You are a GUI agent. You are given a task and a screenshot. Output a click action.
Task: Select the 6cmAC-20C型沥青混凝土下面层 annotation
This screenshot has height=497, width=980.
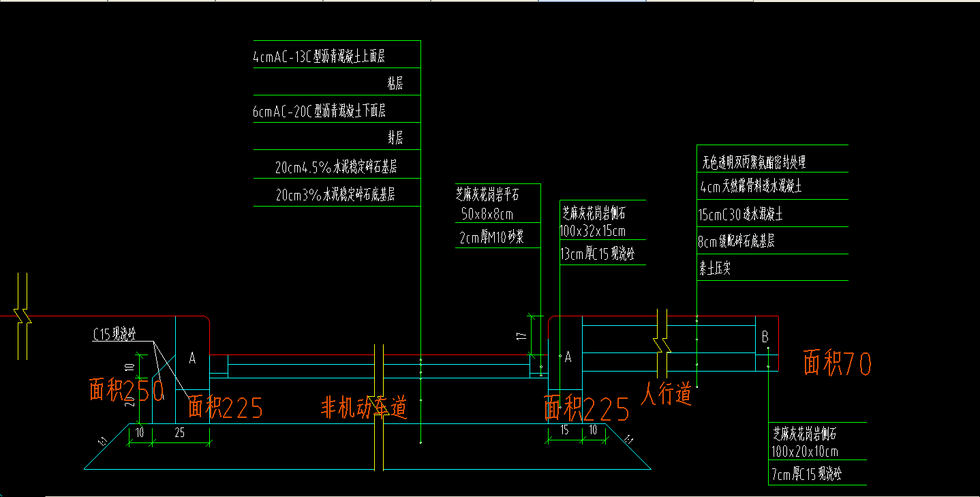(x=320, y=112)
